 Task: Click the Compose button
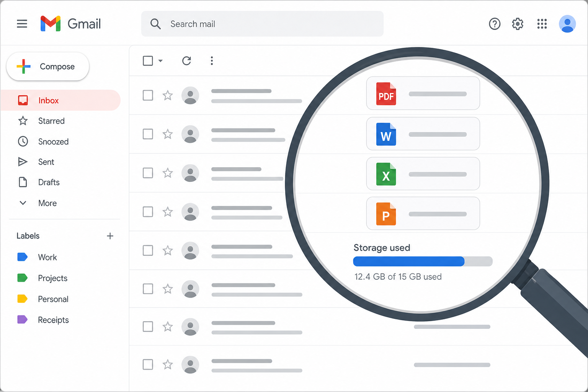[x=48, y=67]
